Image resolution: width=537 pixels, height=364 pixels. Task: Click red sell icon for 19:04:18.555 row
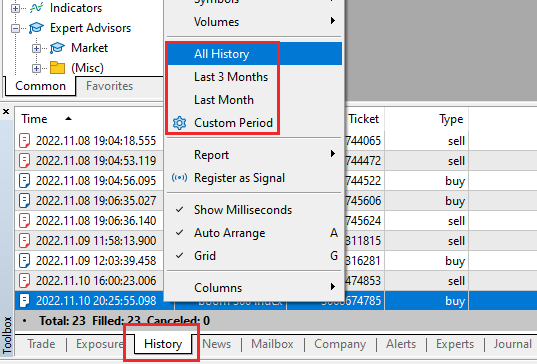[x=24, y=141]
